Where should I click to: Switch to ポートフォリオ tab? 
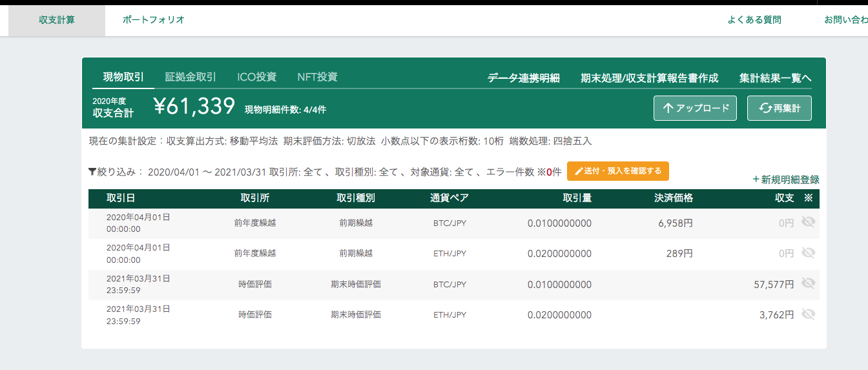click(154, 20)
